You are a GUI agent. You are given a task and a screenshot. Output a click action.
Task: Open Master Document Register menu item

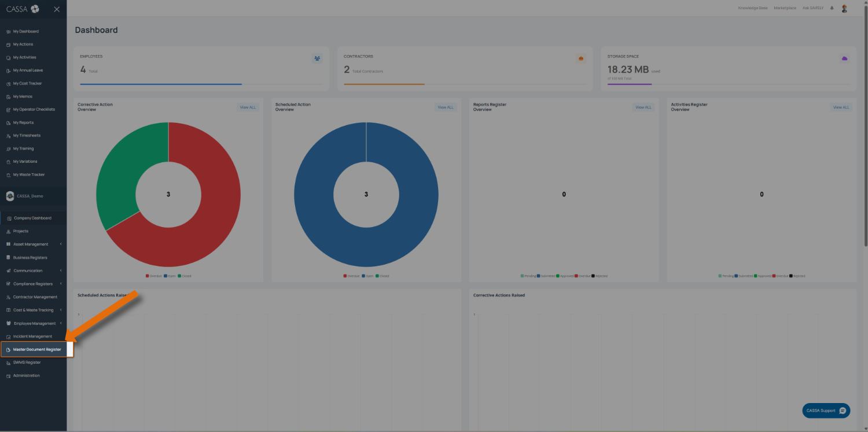(x=36, y=349)
